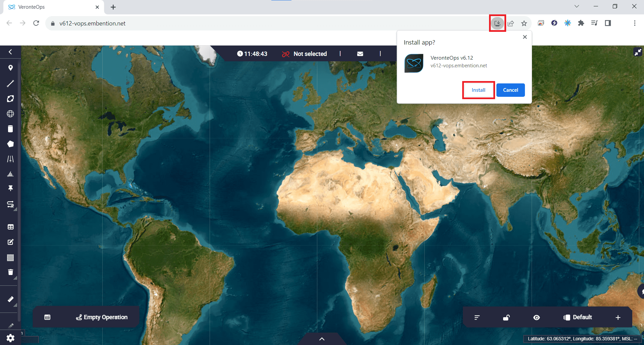644x345 pixels.
Task: Open the envelope messages icon
Action: click(360, 54)
